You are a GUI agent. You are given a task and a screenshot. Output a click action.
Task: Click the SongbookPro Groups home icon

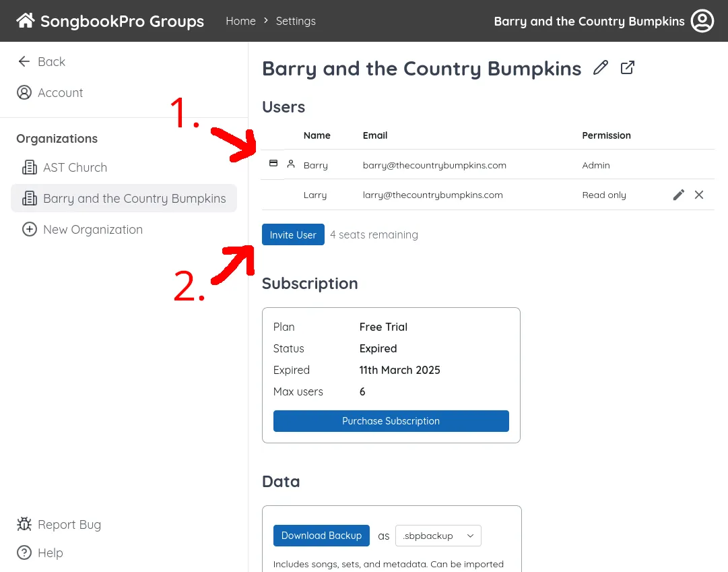click(x=25, y=20)
